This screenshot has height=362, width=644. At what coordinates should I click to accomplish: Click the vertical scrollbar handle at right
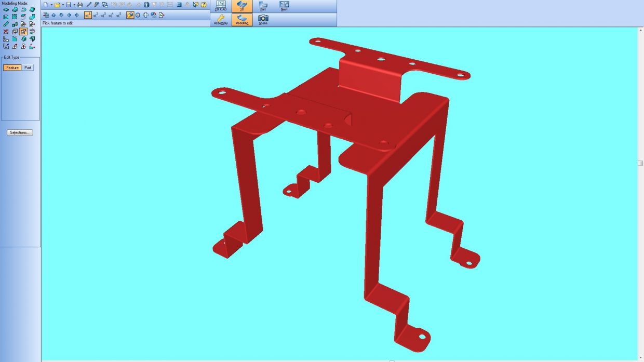tap(640, 163)
